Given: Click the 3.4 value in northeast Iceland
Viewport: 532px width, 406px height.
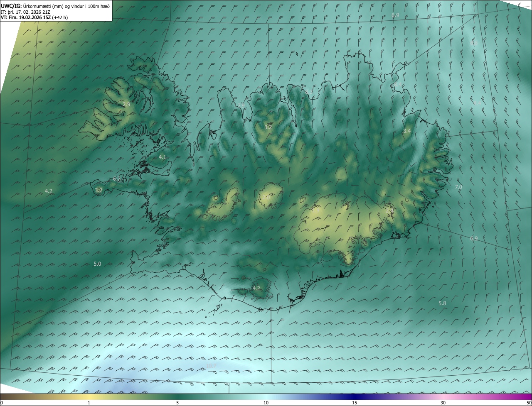Looking at the screenshot, I should tap(407, 131).
